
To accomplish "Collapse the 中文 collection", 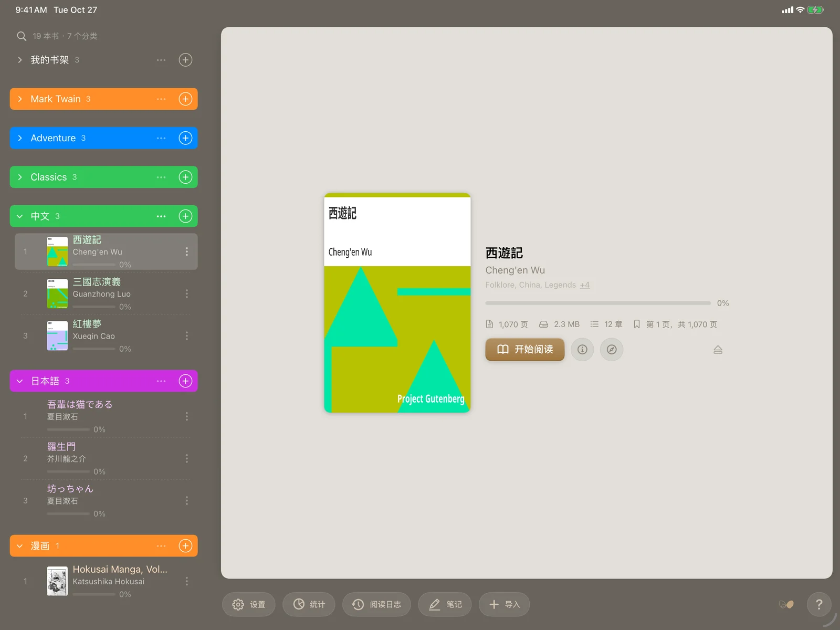I will pos(20,216).
